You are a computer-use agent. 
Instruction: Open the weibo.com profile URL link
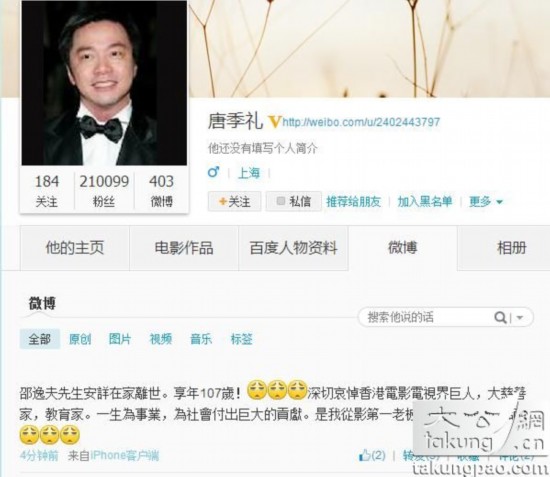[x=361, y=122]
